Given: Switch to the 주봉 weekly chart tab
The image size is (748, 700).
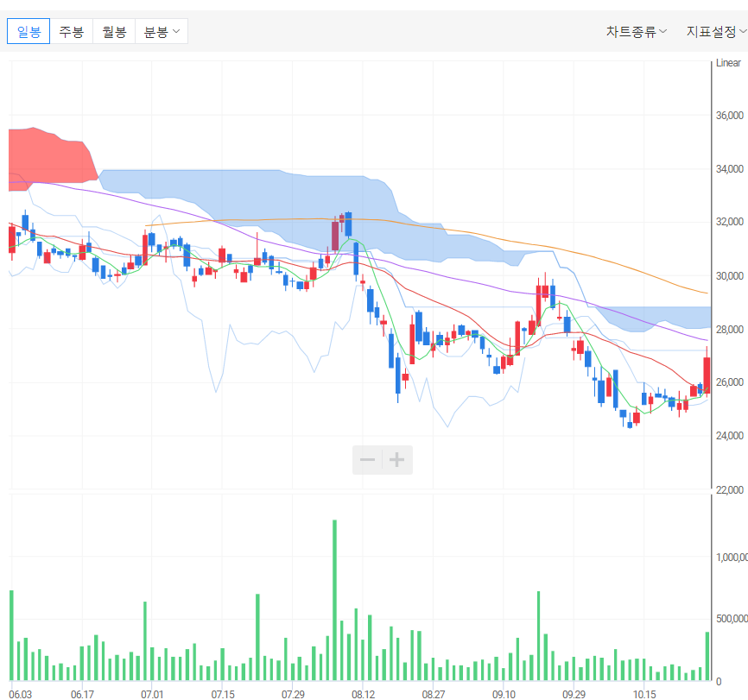Looking at the screenshot, I should pyautogui.click(x=72, y=31).
